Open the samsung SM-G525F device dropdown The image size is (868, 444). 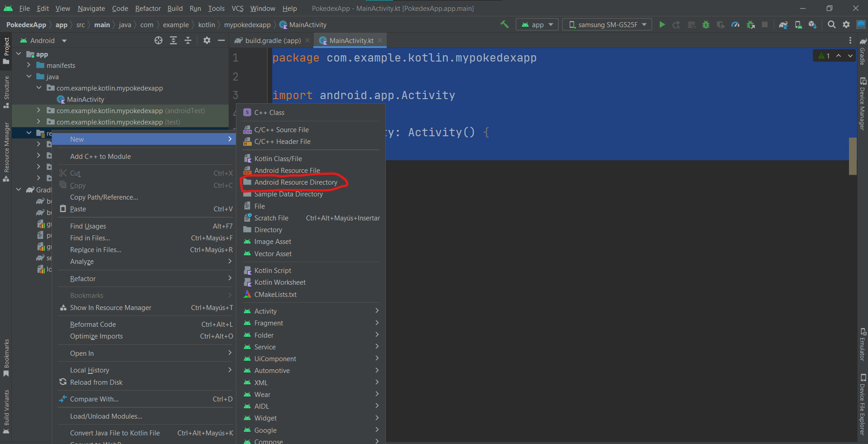tap(607, 25)
